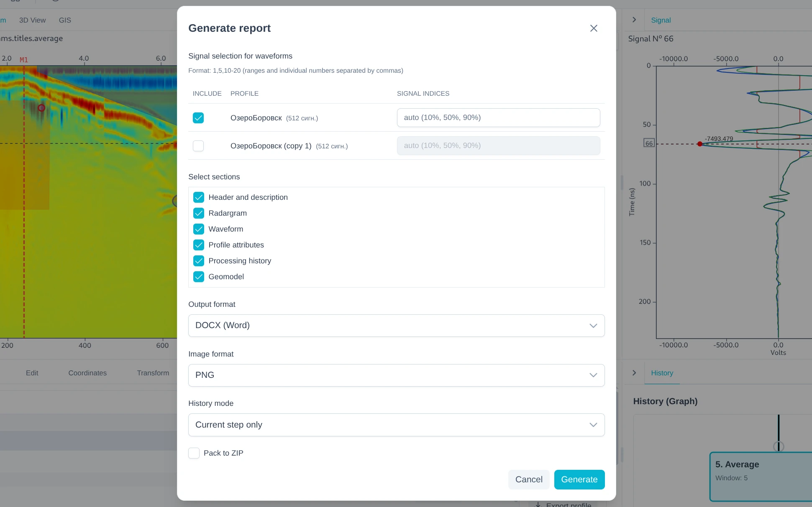Screen dimensions: 812x507
Task: Uncheck the Header and description section
Action: (x=199, y=197)
